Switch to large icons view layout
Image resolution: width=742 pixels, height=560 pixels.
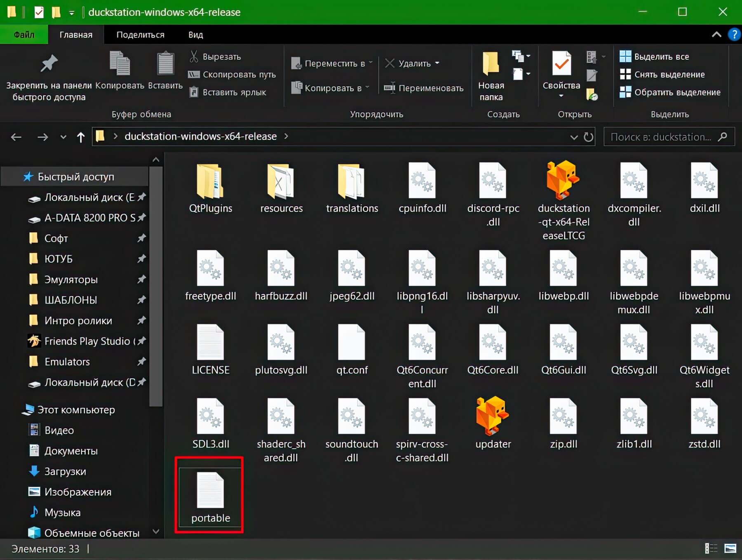730,548
